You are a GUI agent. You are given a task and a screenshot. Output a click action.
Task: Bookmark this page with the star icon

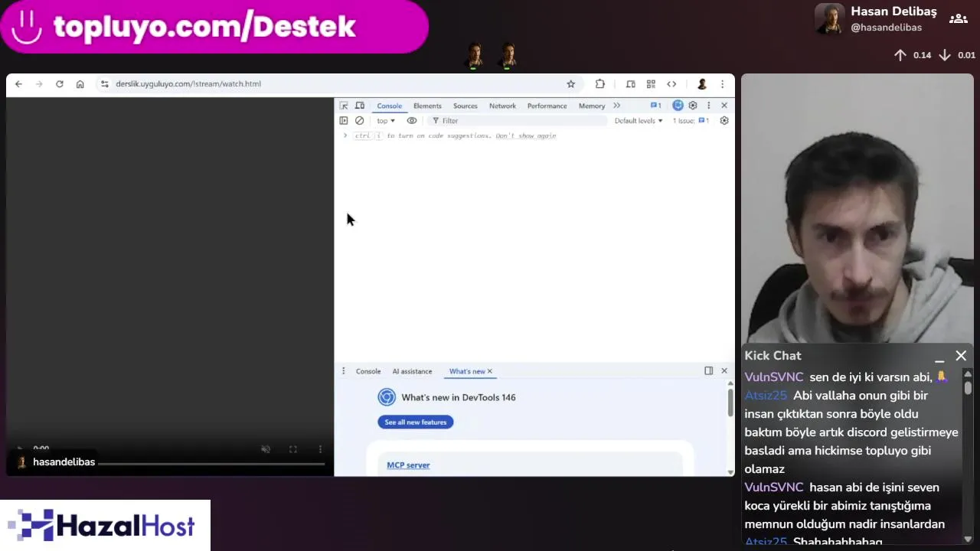(570, 84)
